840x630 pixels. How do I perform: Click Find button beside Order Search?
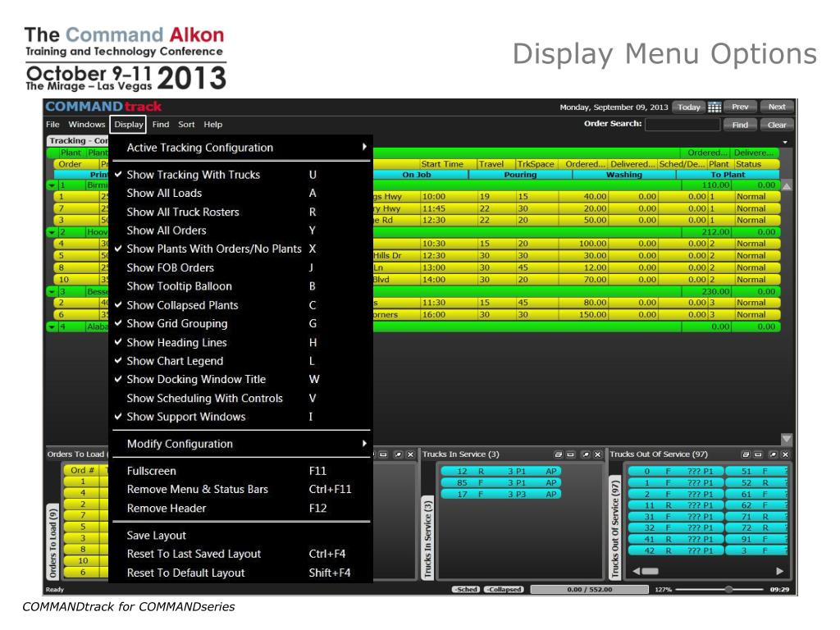740,125
